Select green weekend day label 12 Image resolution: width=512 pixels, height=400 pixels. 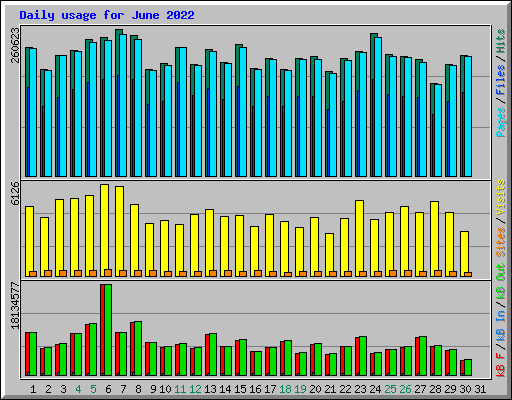click(x=195, y=389)
